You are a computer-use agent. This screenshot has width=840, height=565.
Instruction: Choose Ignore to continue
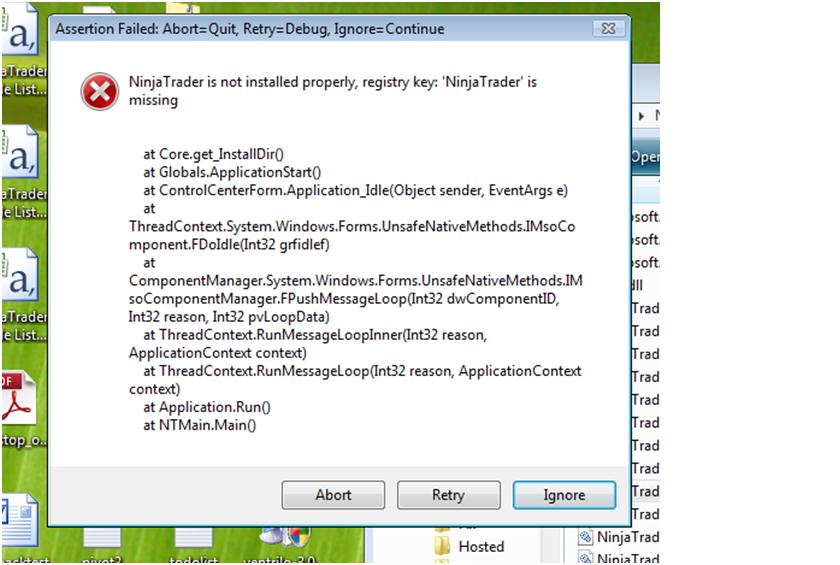[x=564, y=495]
